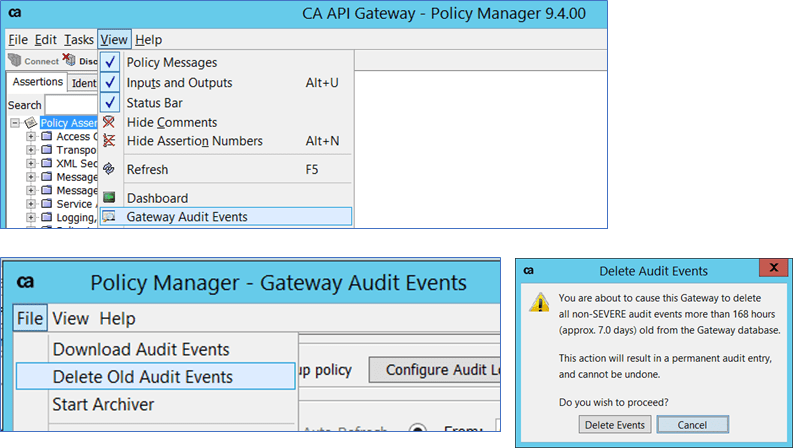Click the Hide Assertion Numbers icon
This screenshot has width=793, height=448.
click(x=109, y=141)
